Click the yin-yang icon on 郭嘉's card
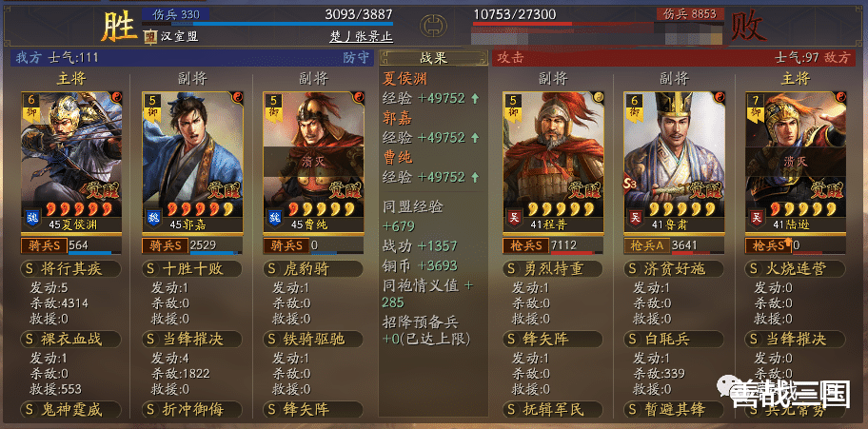868x429 pixels. (238, 97)
